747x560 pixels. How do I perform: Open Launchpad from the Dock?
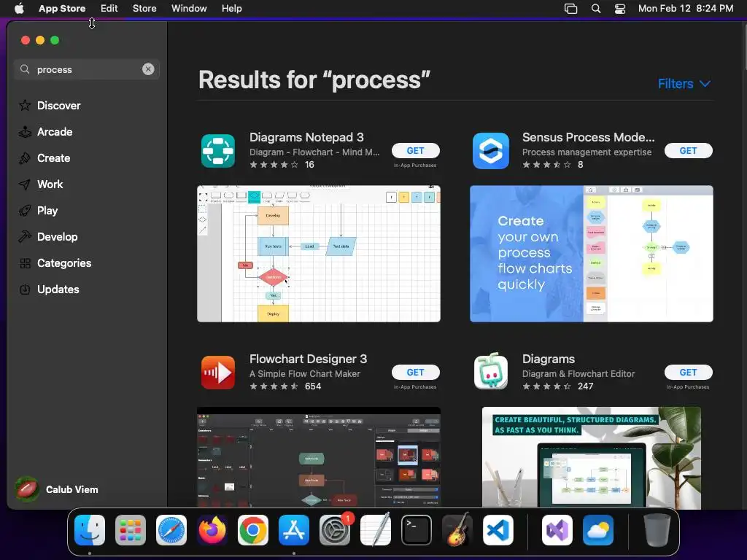pyautogui.click(x=131, y=530)
